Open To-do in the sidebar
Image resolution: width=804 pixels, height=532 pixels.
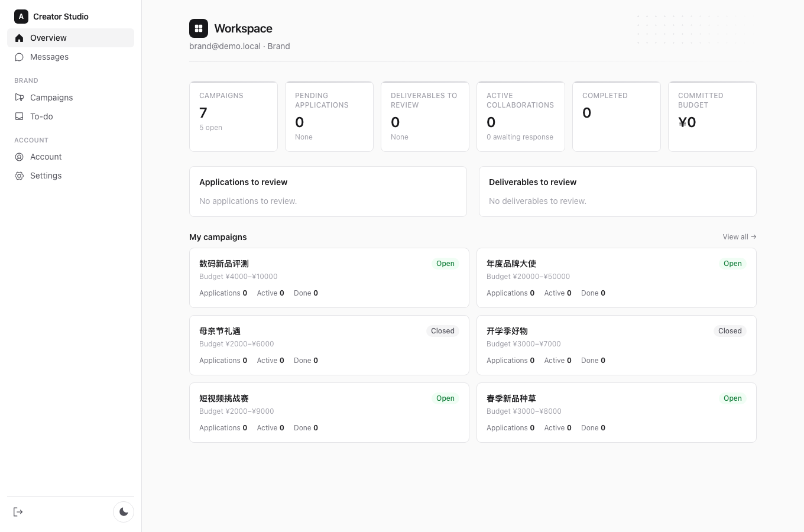pyautogui.click(x=70, y=116)
